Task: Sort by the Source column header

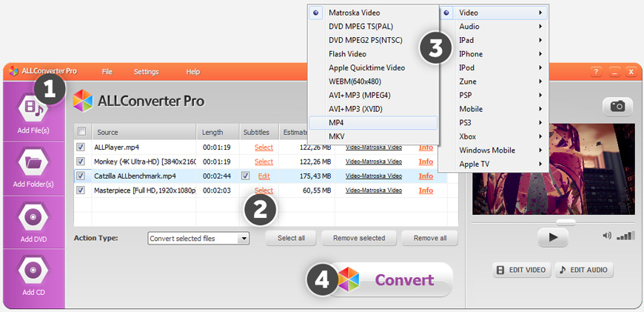Action: (x=144, y=132)
